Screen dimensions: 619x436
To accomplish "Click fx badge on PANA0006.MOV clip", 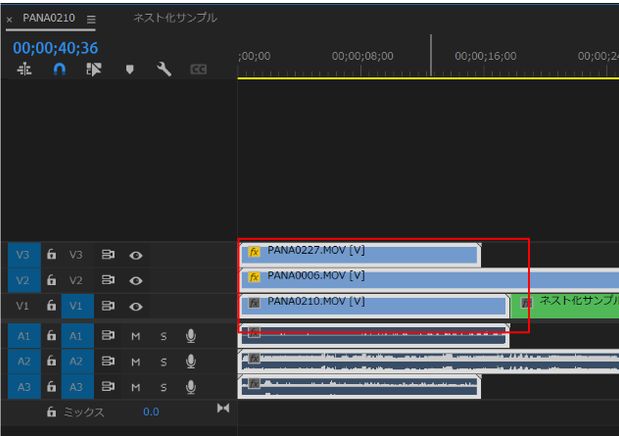I will (x=254, y=277).
